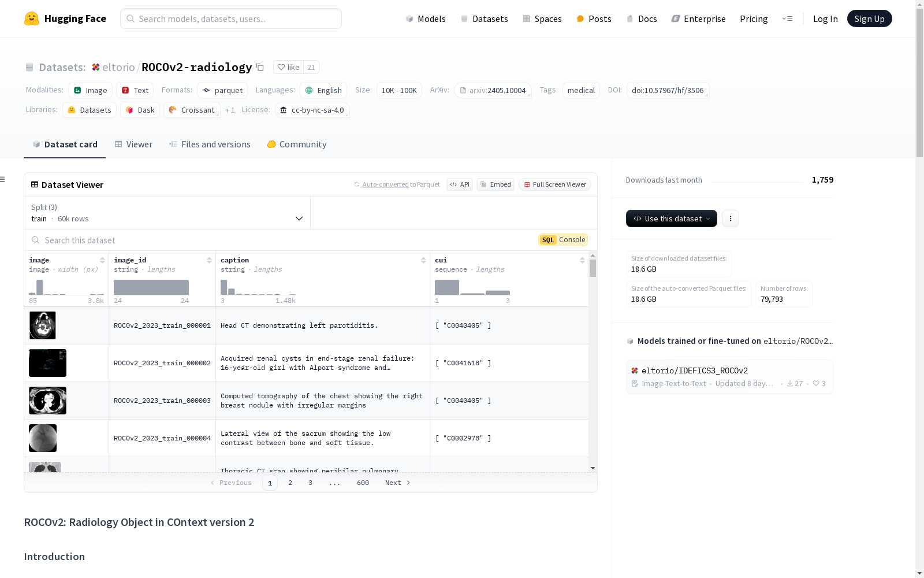Click the Embed button

tap(495, 184)
